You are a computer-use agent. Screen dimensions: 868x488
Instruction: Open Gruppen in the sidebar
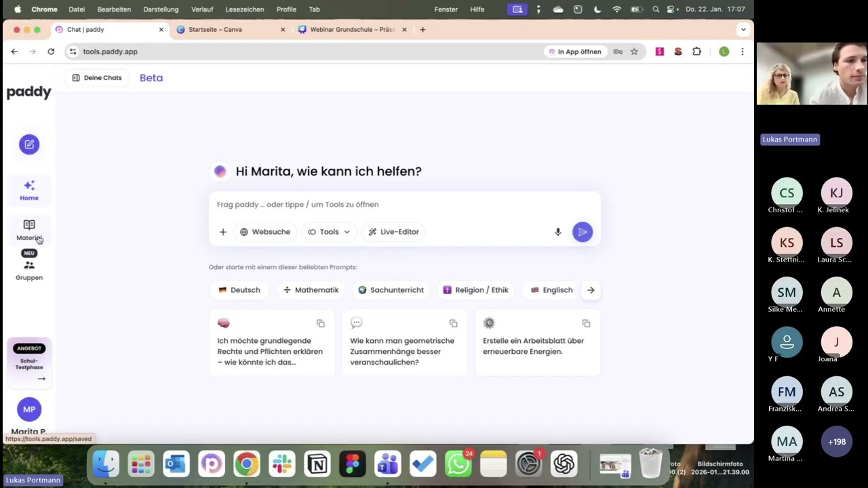click(29, 270)
